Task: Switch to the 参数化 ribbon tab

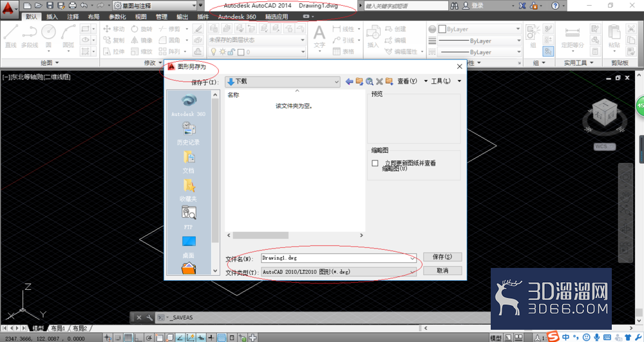Action: (x=117, y=16)
